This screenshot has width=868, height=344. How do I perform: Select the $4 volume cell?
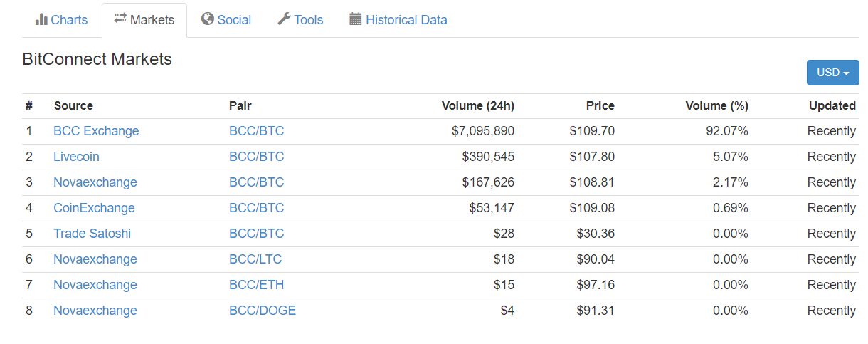point(507,311)
